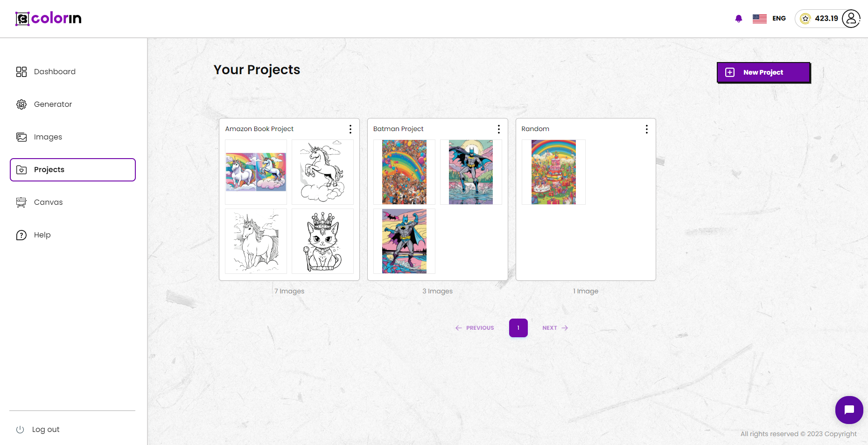Image resolution: width=868 pixels, height=445 pixels.
Task: Open Images in sidebar
Action: pyautogui.click(x=72, y=137)
